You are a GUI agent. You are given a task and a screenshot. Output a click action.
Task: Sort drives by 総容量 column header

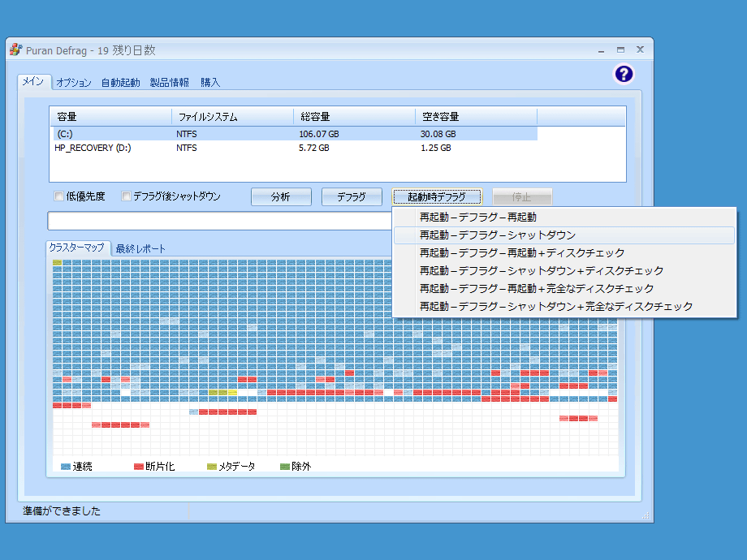coord(355,117)
